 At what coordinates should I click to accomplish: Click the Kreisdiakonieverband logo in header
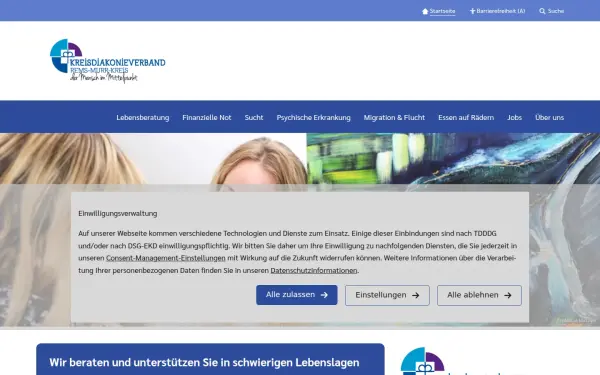click(108, 61)
